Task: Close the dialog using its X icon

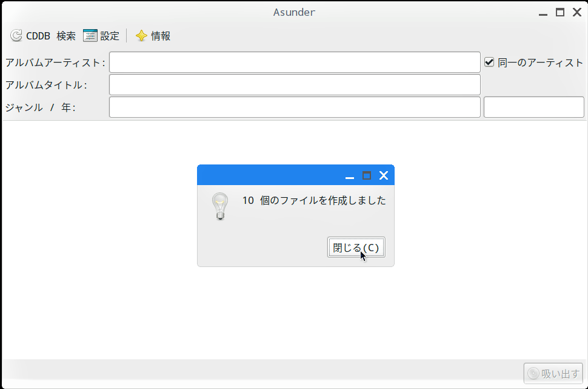Action: (x=383, y=175)
